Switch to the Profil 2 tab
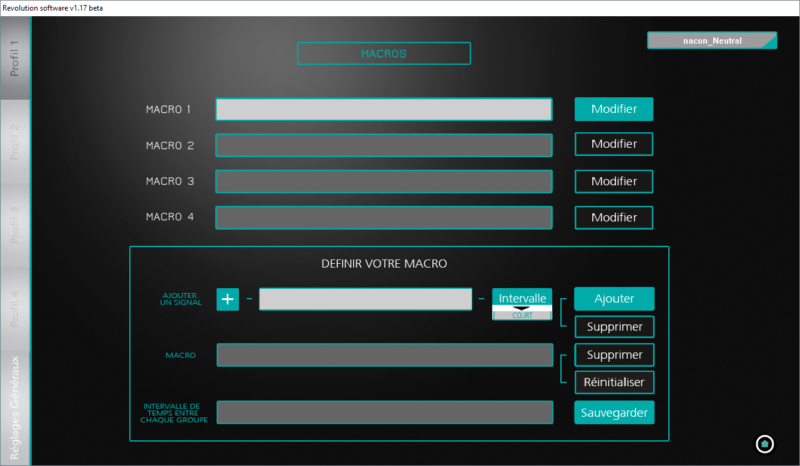Viewport: 800px width, 466px height. [x=15, y=141]
